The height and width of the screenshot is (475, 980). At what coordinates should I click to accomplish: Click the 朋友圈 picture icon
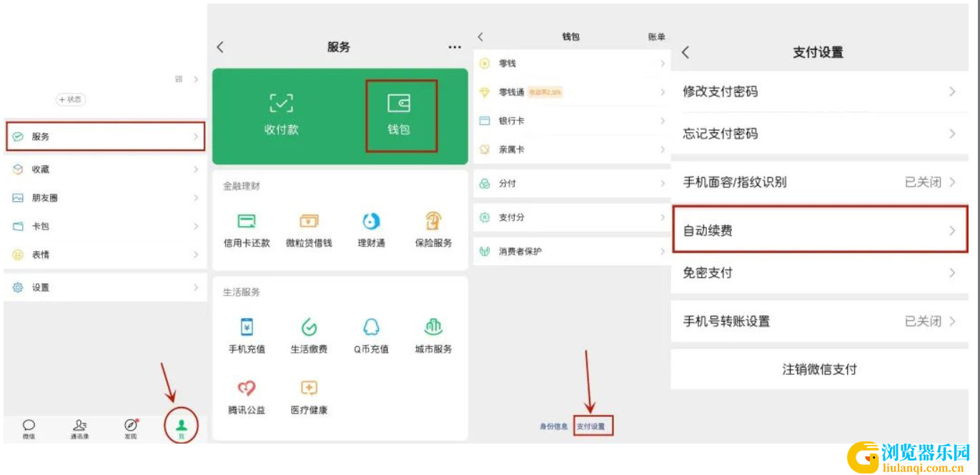(19, 198)
